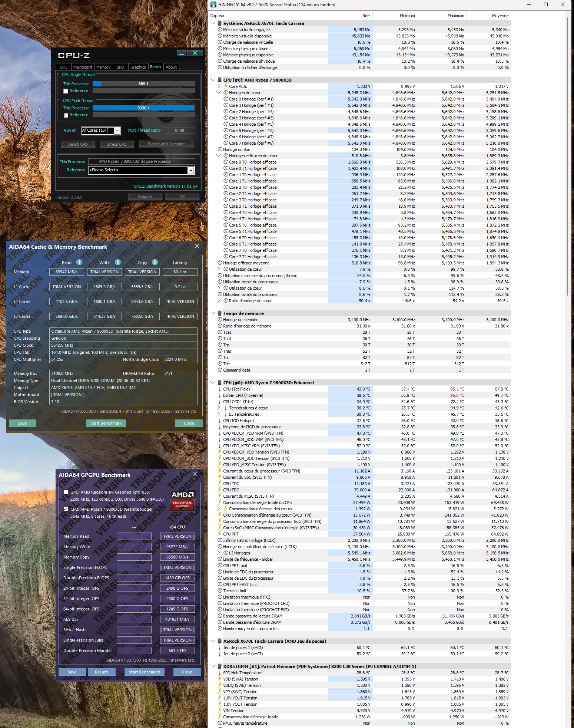The image size is (574, 728).
Task: Switch to the Mainboard tab in CPU-Z
Action: click(82, 67)
